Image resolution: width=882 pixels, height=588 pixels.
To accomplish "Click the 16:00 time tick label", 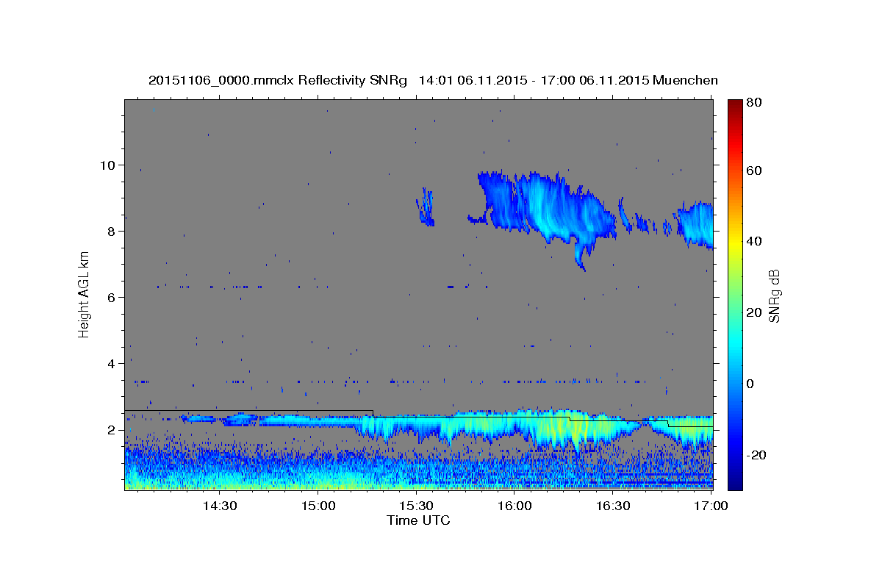I will point(514,506).
